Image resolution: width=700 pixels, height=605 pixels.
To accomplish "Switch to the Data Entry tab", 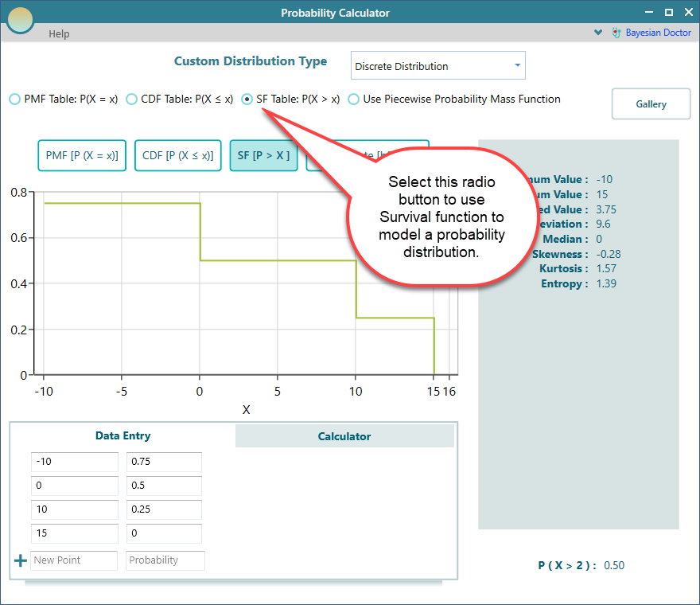I will tap(122, 435).
